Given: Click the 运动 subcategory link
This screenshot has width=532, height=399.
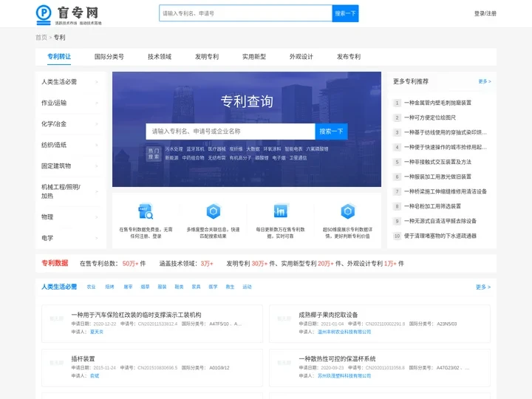Looking at the screenshot, I should click(x=247, y=287).
